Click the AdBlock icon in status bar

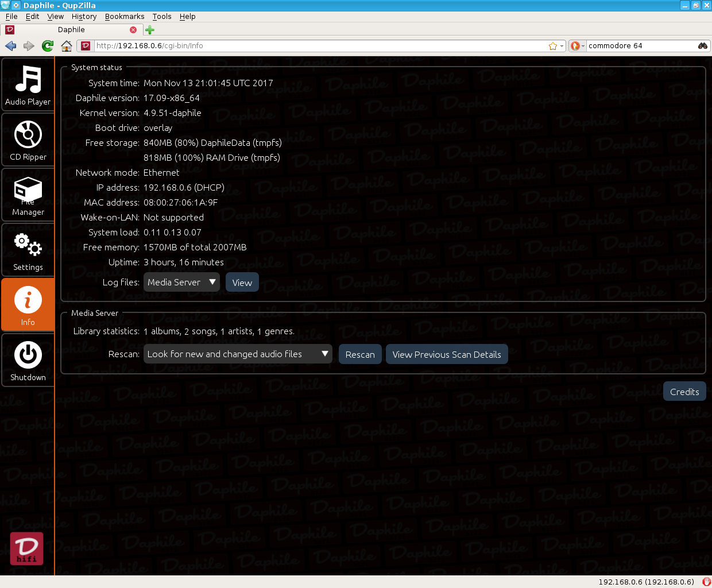pos(706,582)
